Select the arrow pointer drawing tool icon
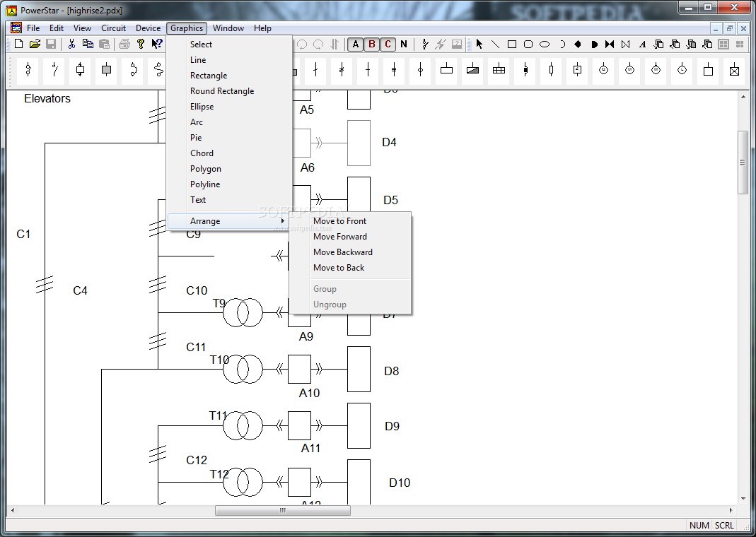Screen dimensions: 756x537 [x=479, y=45]
